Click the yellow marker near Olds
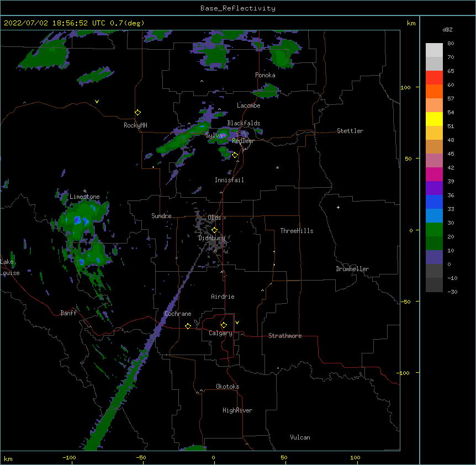This screenshot has width=476, height=465. pyautogui.click(x=214, y=230)
